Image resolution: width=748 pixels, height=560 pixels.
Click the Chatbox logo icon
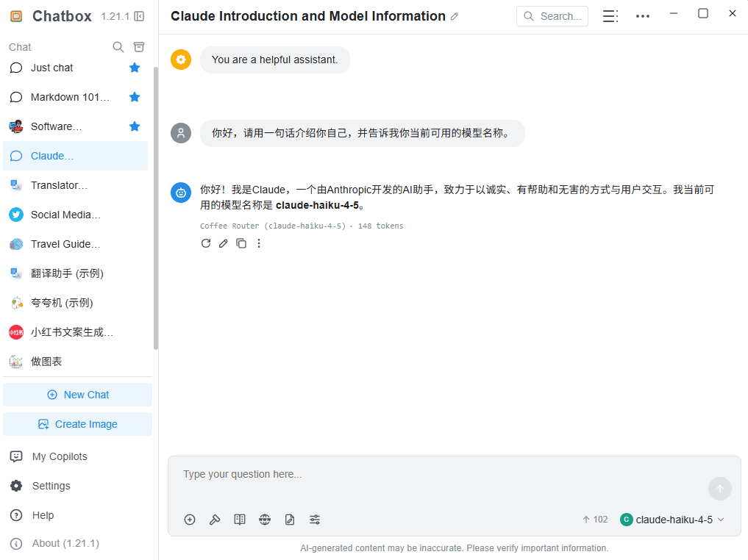[x=16, y=17]
